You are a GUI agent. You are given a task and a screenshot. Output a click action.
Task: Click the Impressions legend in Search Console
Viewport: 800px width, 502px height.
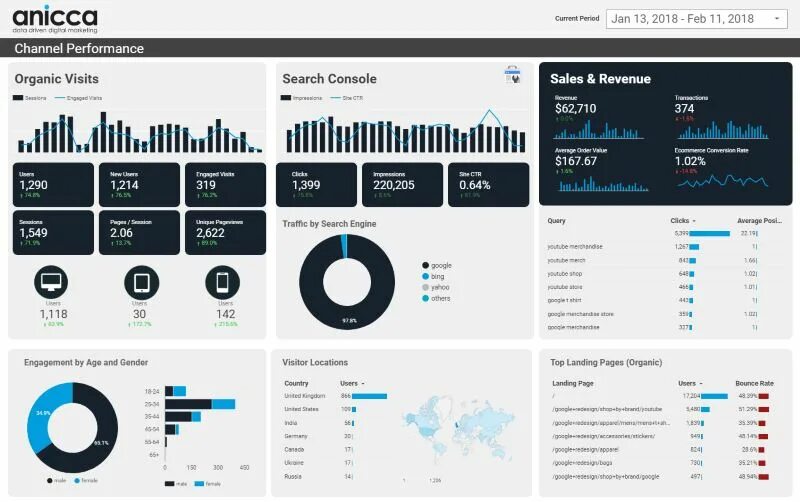click(x=302, y=98)
